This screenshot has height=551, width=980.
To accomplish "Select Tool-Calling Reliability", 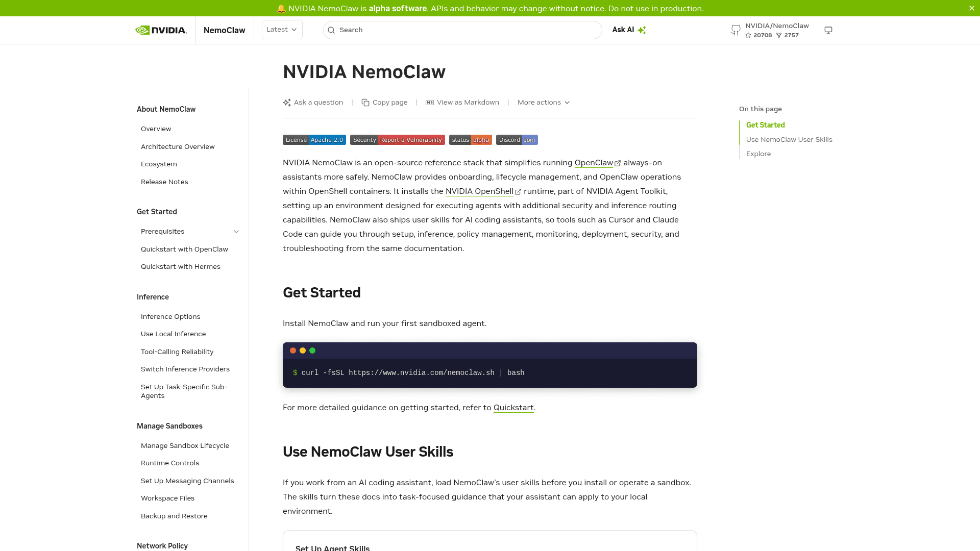I will [x=177, y=352].
